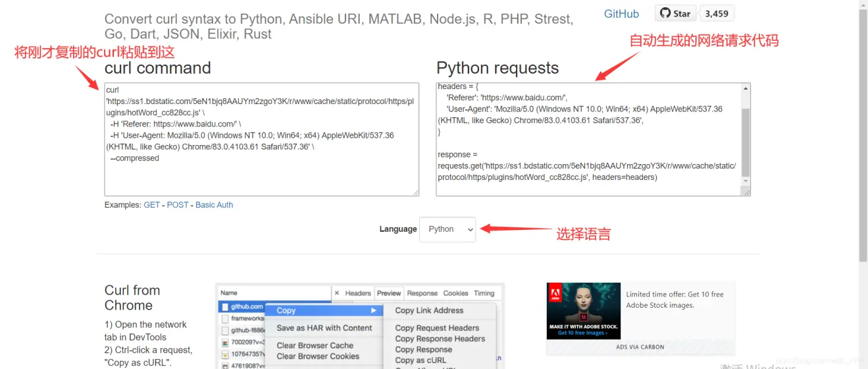
Task: Click the Python output resize handle
Action: point(746,192)
